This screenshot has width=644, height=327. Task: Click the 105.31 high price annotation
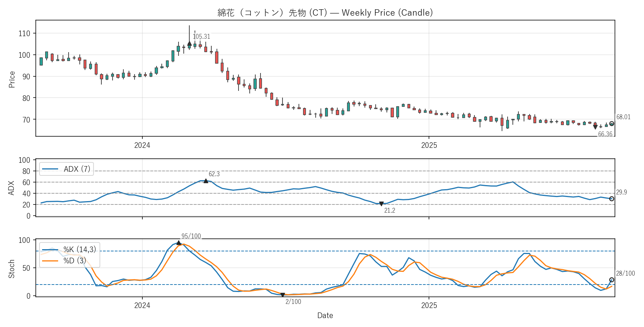coord(201,36)
